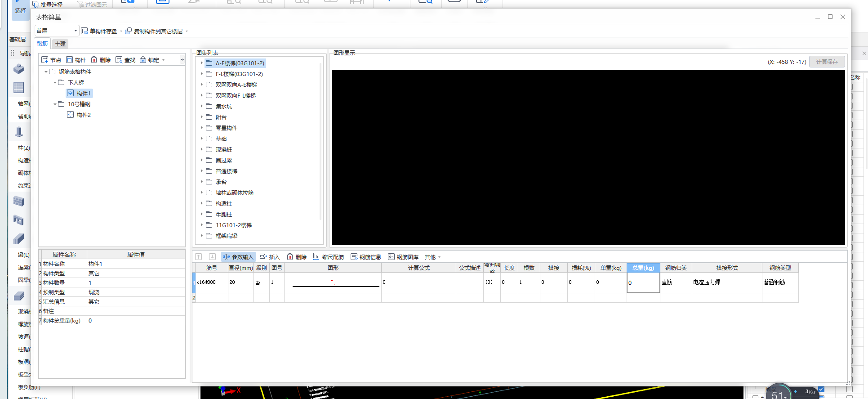This screenshot has width=868, height=399.
Task: Open the 其他 dropdown menu
Action: (x=432, y=257)
